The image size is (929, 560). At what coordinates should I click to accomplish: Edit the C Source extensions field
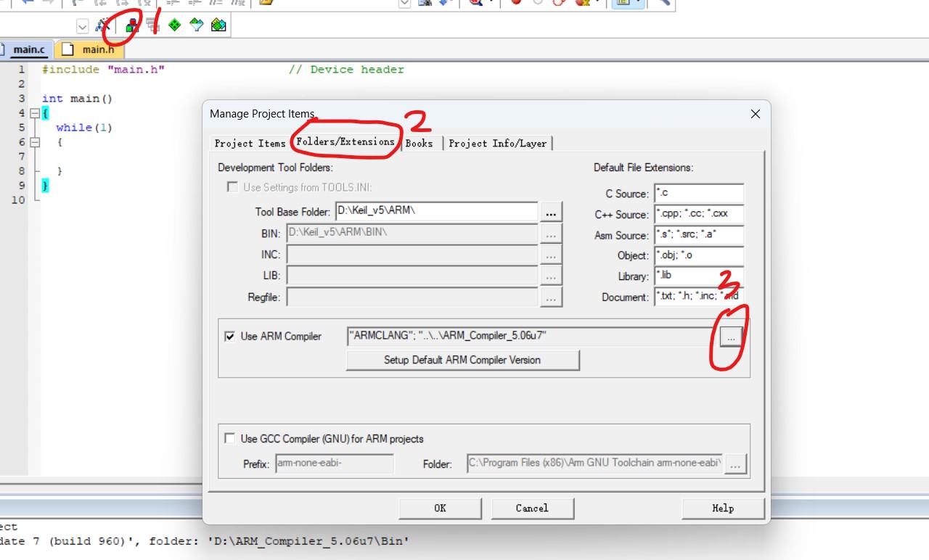(x=699, y=194)
